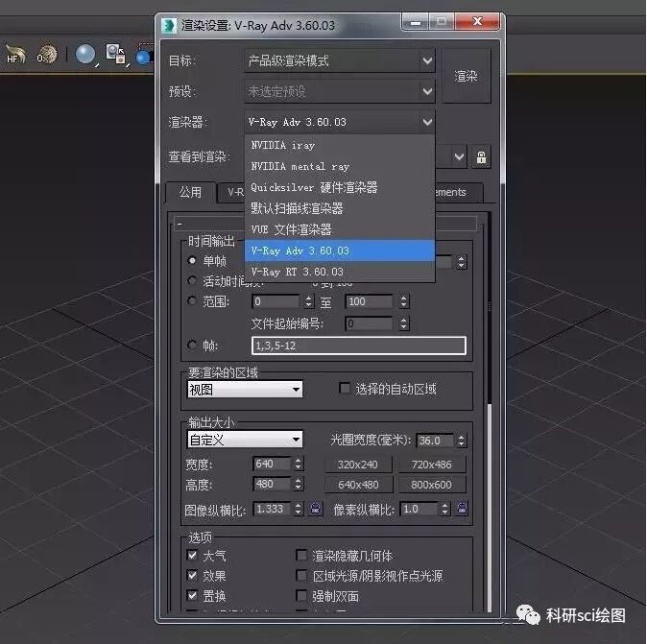Click the fur ball icon next to HF

coord(46,55)
